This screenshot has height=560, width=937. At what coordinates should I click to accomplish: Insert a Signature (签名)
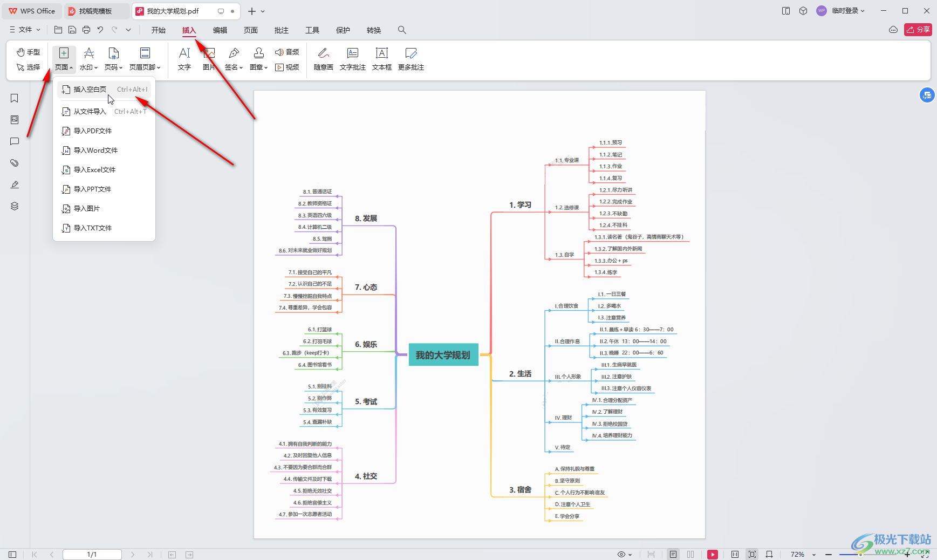point(234,59)
